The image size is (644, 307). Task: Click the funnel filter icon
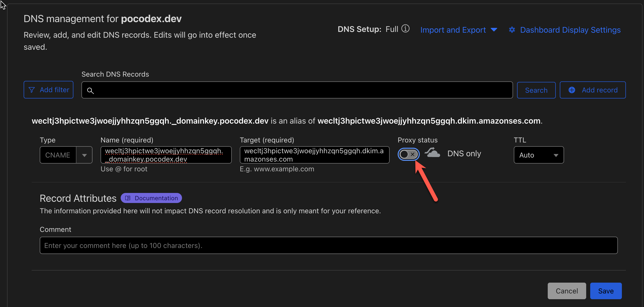point(32,90)
